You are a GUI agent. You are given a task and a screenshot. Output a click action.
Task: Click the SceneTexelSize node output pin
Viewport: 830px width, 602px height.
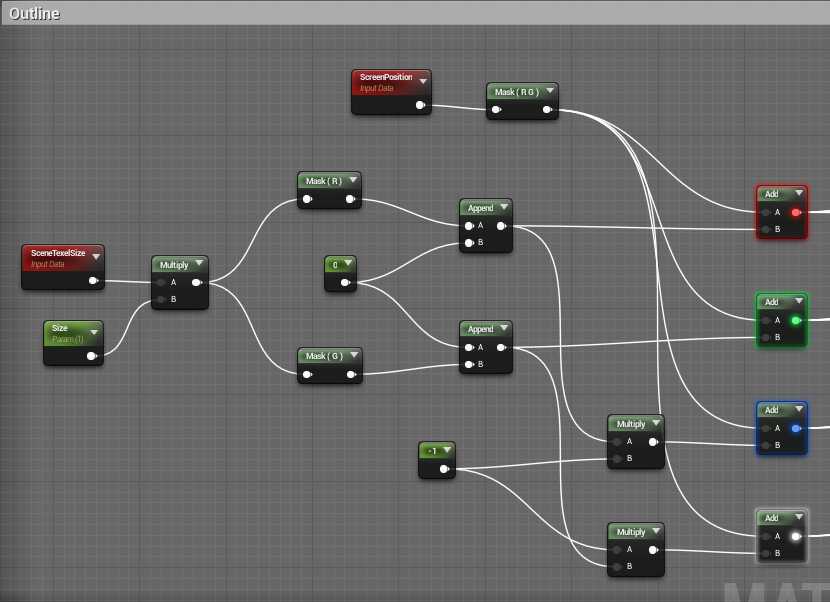(93, 281)
